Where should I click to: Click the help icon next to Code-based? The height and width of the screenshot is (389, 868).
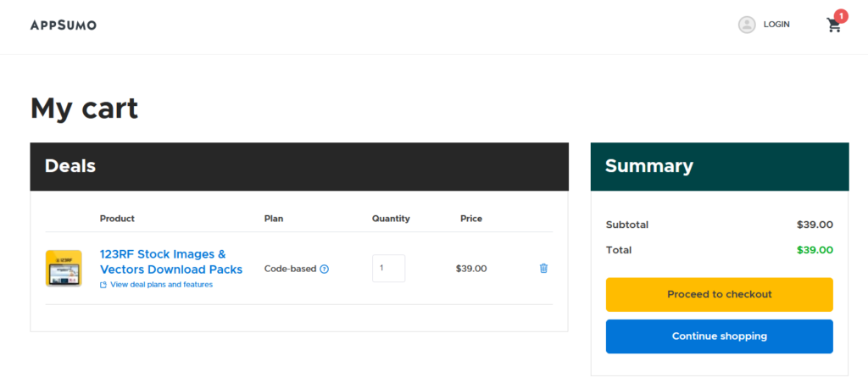click(x=325, y=269)
